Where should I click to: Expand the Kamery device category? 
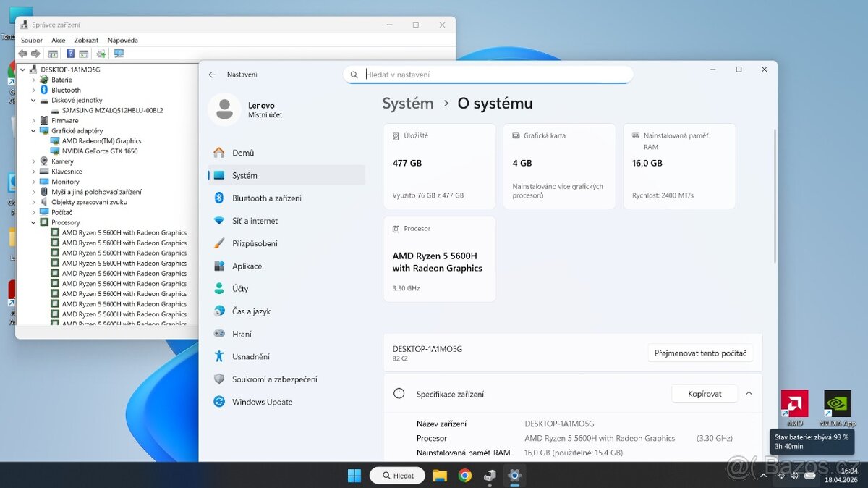33,161
